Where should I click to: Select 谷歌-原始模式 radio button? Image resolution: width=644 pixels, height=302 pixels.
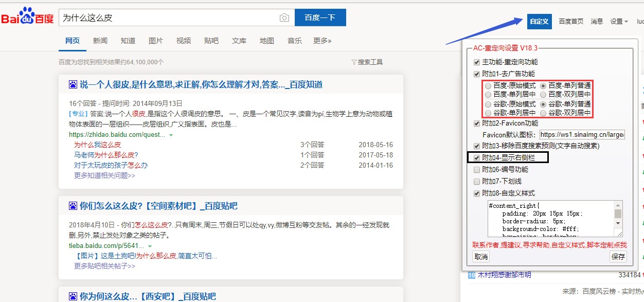[488, 104]
